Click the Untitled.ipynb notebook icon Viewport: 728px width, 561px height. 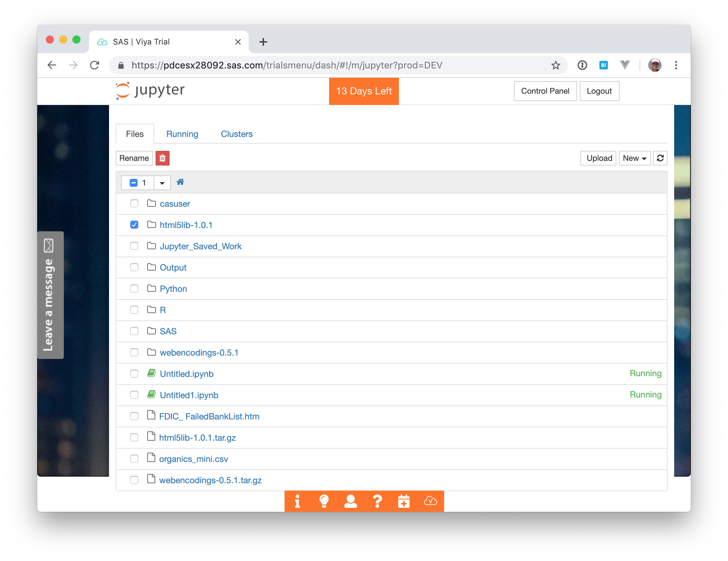(x=152, y=373)
